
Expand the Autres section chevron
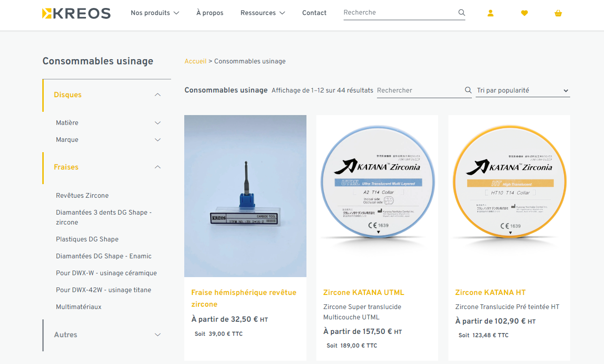pyautogui.click(x=158, y=335)
